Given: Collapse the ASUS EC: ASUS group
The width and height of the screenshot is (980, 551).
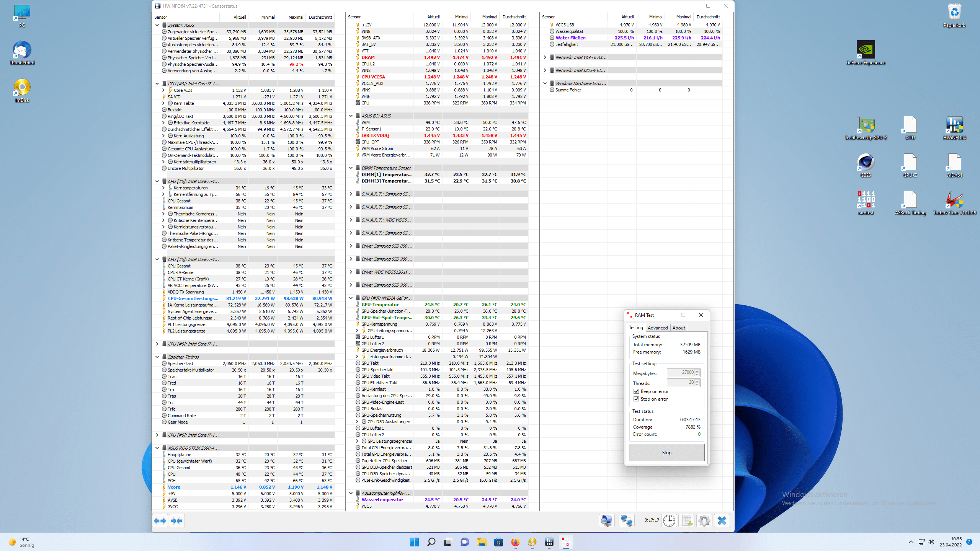Looking at the screenshot, I should (x=351, y=116).
